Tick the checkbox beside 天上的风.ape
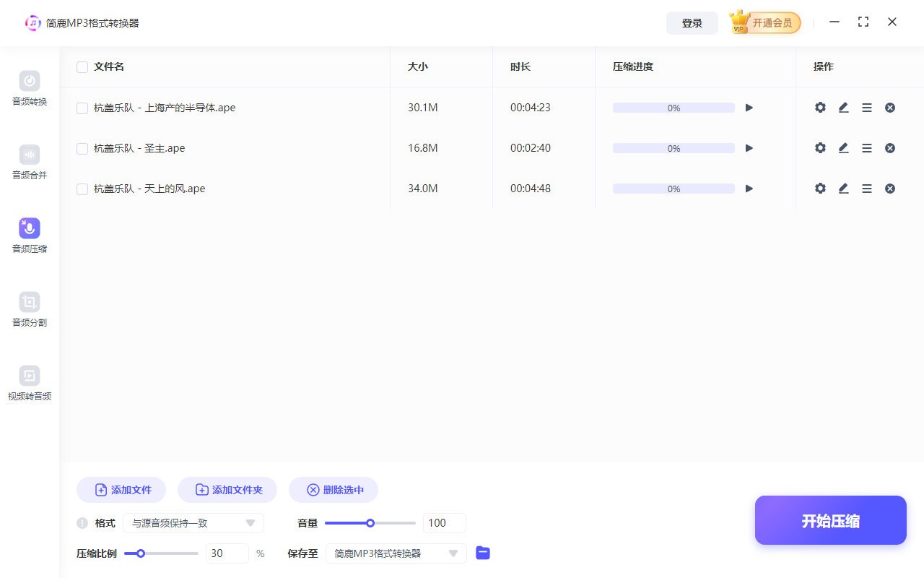924x578 pixels. (x=82, y=188)
